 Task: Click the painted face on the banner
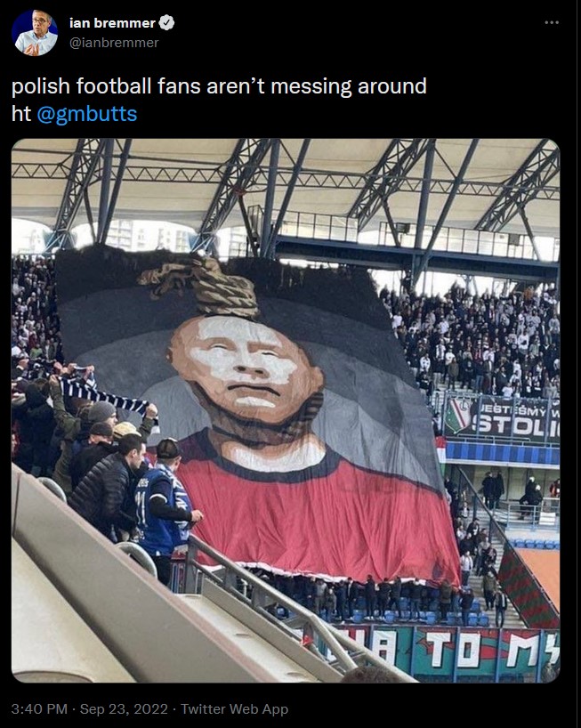point(246,365)
